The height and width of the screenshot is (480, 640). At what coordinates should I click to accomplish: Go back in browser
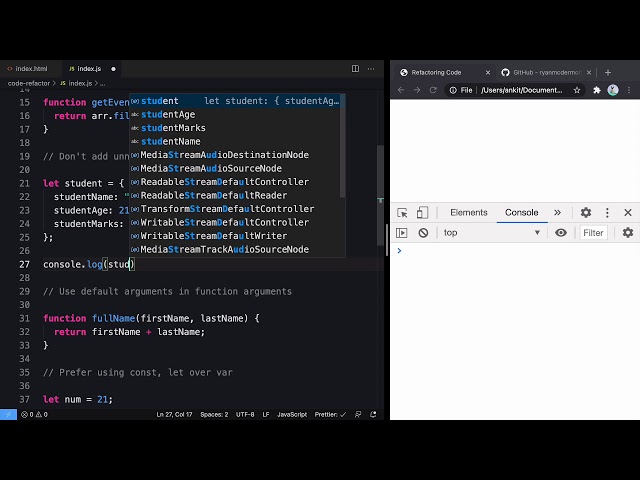click(x=401, y=90)
